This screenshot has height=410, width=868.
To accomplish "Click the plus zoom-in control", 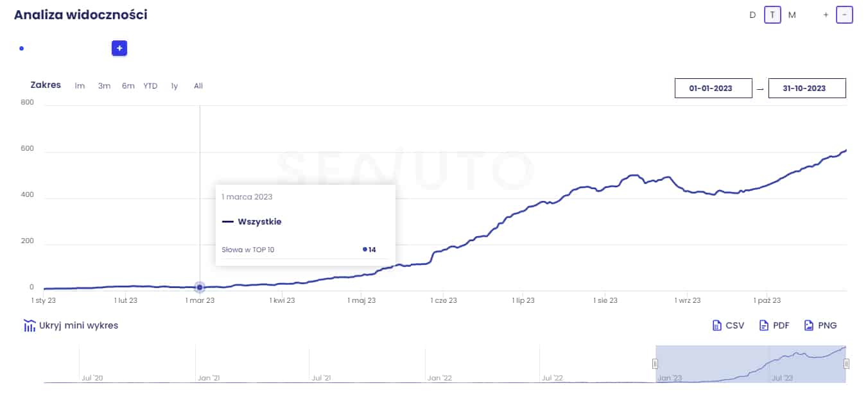I will (826, 15).
